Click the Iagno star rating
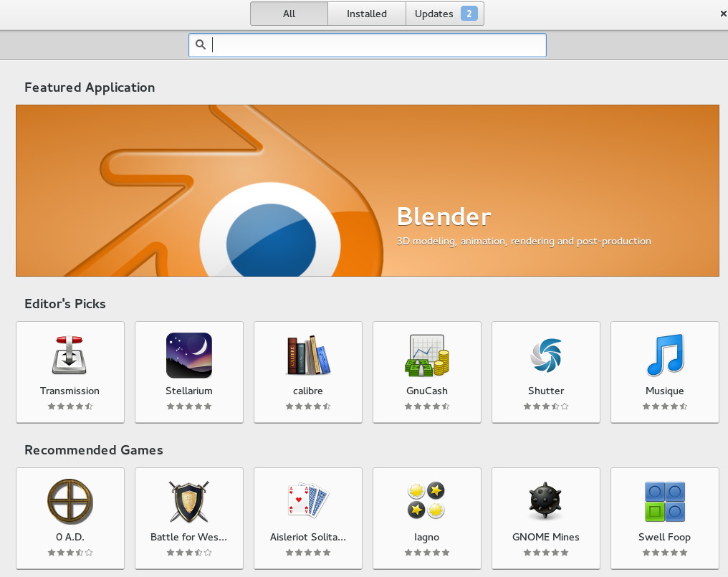 coord(426,553)
